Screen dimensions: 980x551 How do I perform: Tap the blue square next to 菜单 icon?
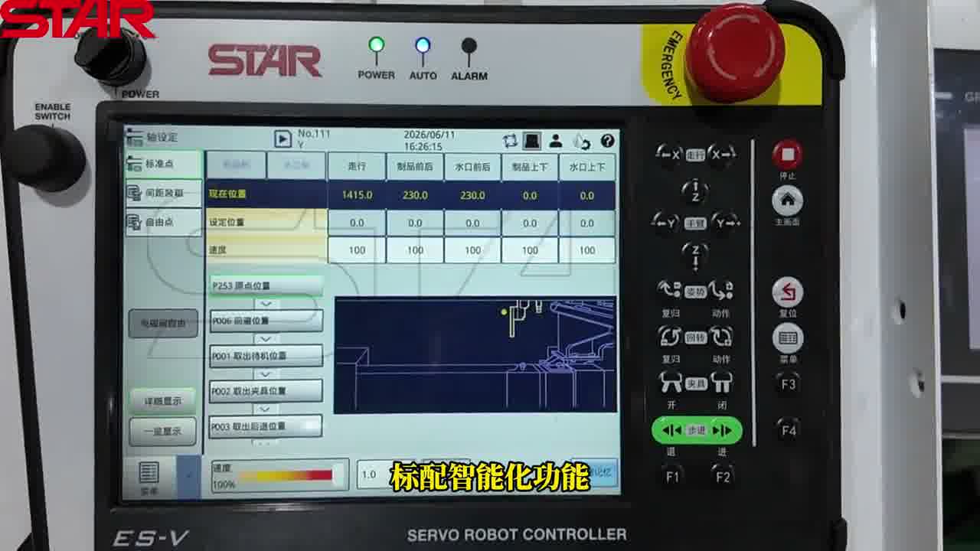[x=189, y=475]
